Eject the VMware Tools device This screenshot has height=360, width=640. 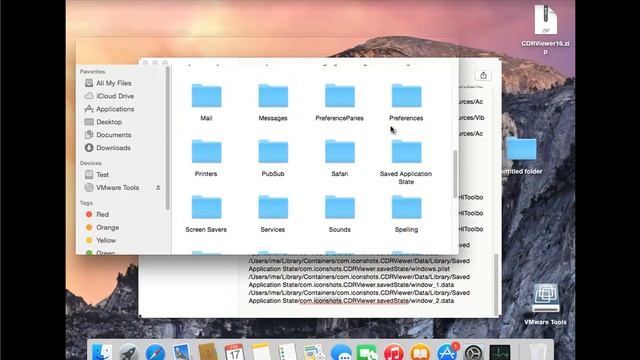coord(158,188)
